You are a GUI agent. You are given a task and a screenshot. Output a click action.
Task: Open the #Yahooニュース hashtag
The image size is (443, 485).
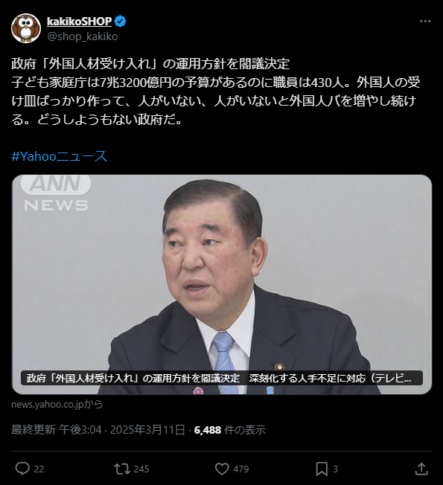tap(59, 156)
